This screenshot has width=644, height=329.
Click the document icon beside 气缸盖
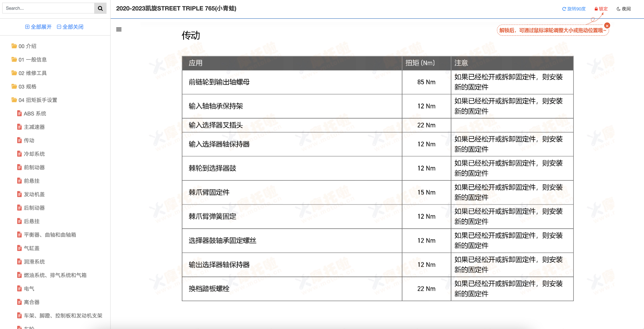[19, 248]
